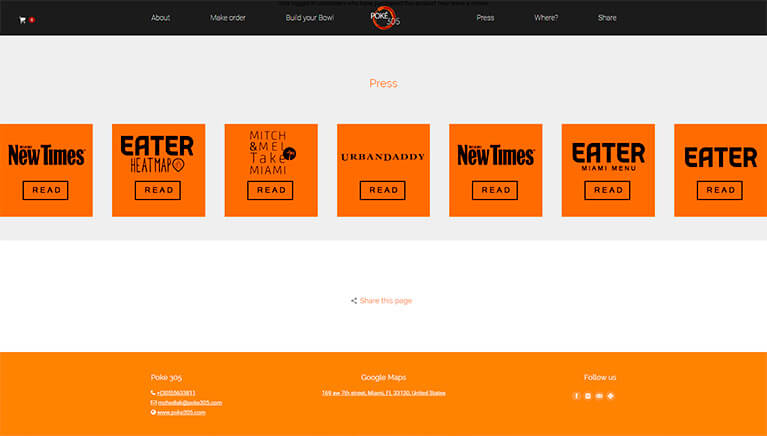The image size is (767, 436).
Task: Select Press in the top navigation
Action: [485, 18]
